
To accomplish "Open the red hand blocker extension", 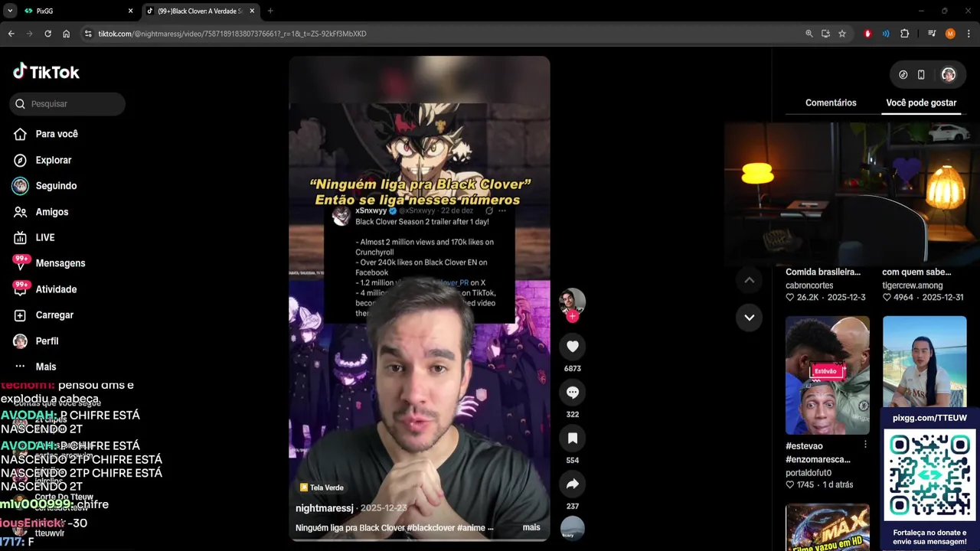I will [x=867, y=34].
